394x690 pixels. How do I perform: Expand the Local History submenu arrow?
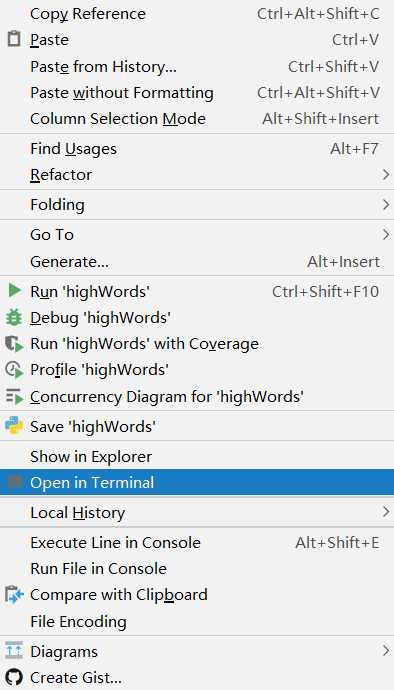click(386, 512)
